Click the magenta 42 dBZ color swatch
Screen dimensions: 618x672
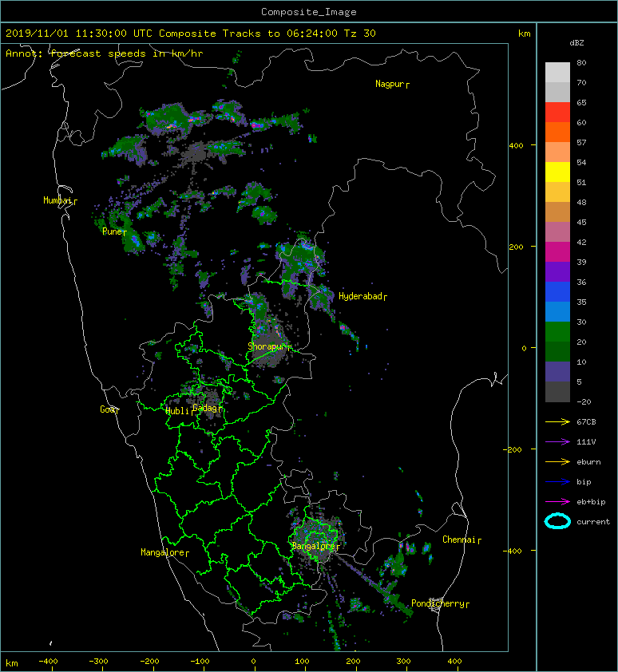point(557,252)
